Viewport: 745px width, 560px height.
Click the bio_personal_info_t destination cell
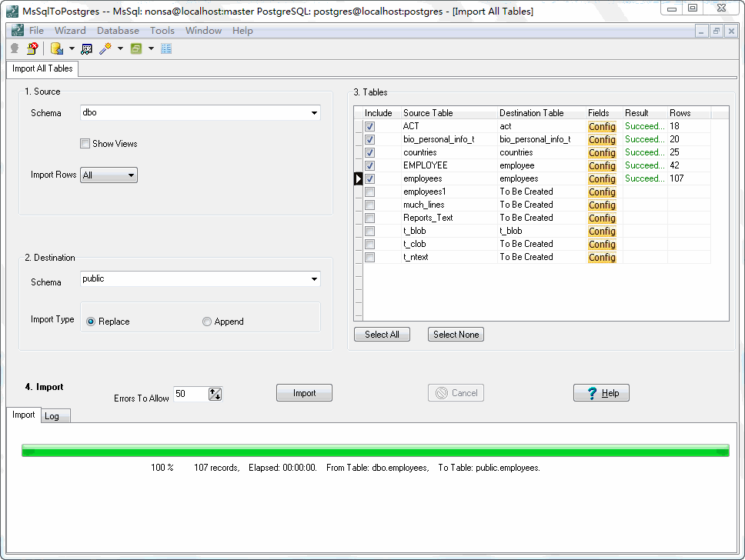tap(541, 140)
